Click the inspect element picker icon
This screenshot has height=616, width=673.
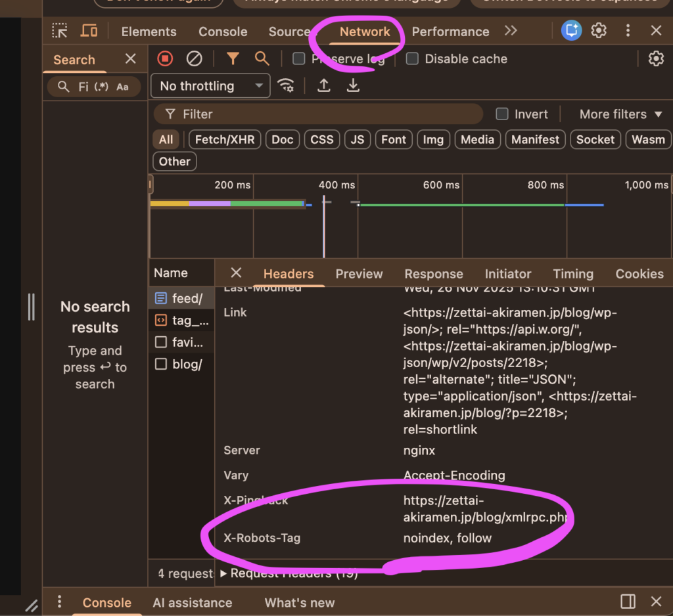60,31
